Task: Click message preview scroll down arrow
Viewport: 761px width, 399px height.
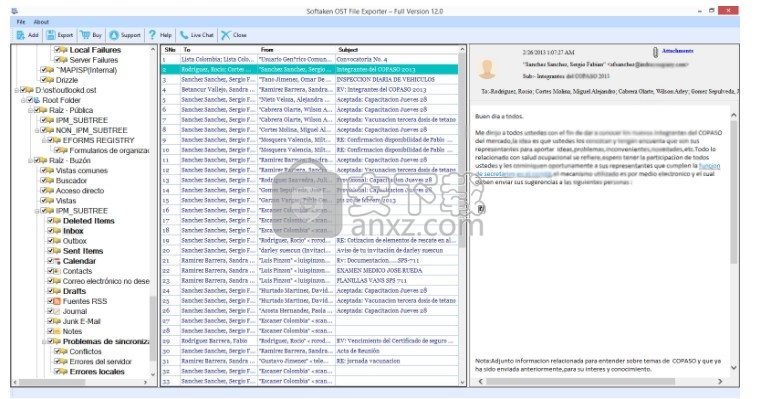Action: coord(733,368)
